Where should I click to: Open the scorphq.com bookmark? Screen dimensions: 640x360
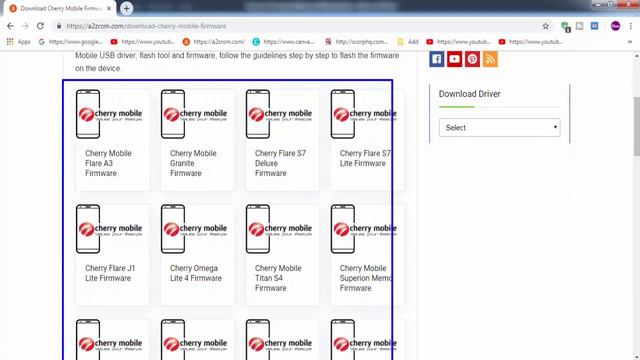pos(356,42)
